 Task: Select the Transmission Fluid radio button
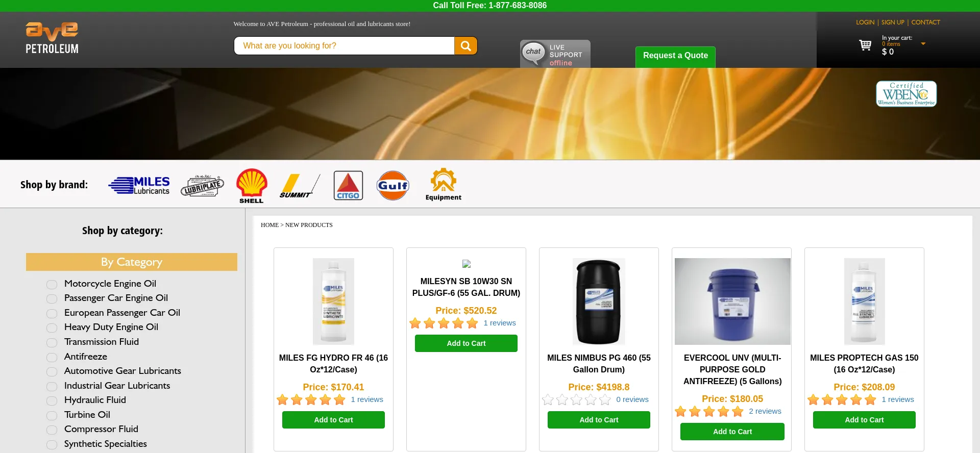coord(52,343)
